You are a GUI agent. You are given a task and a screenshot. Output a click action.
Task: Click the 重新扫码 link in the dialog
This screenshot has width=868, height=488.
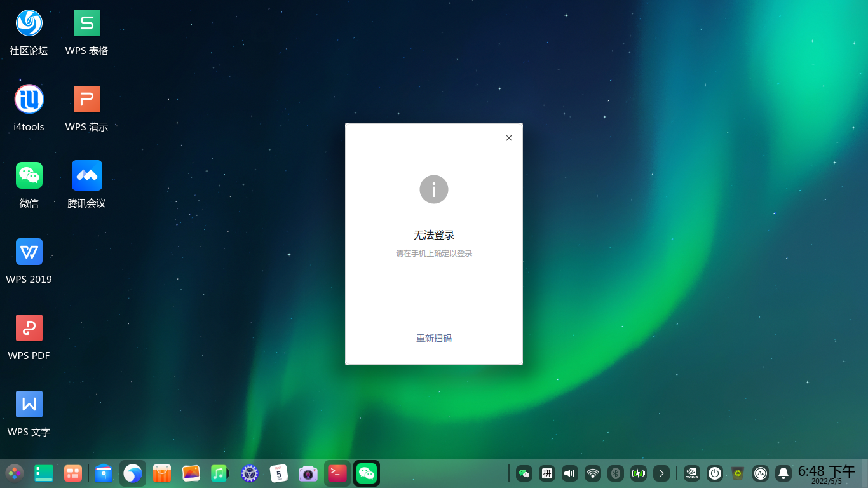433,338
